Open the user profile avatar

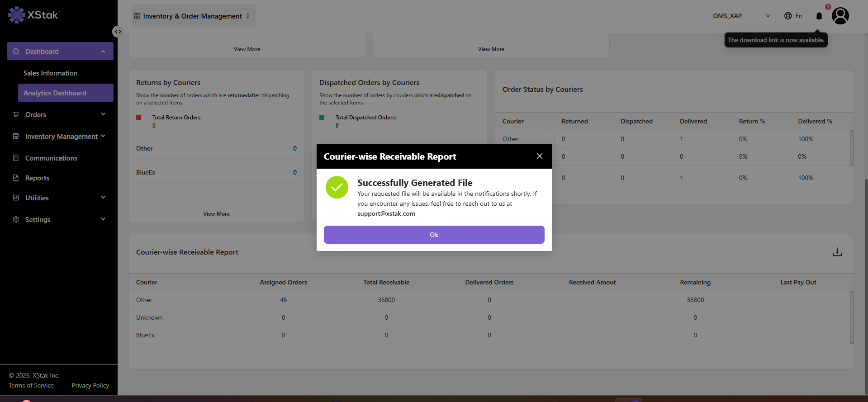(840, 16)
